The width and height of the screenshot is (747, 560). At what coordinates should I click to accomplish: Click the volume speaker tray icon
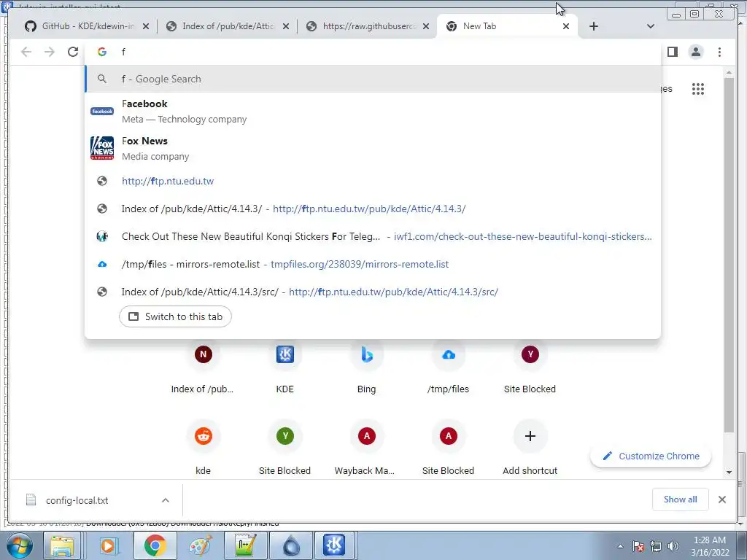point(673,546)
